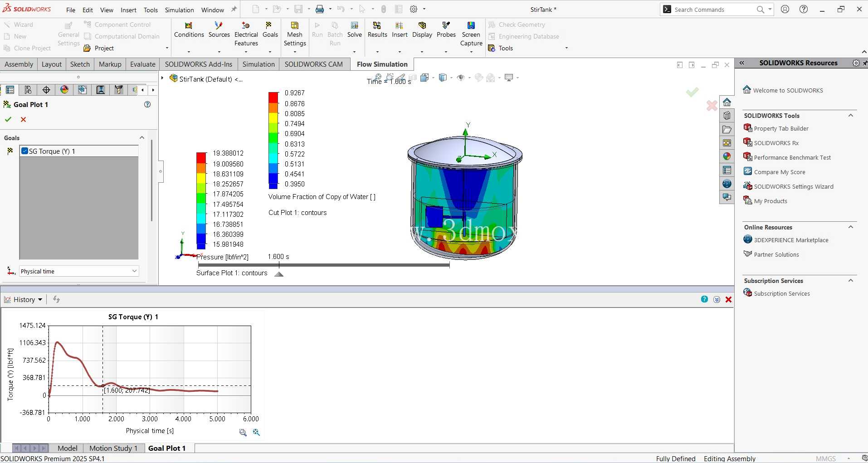Open the help question mark icon

pos(804,9)
